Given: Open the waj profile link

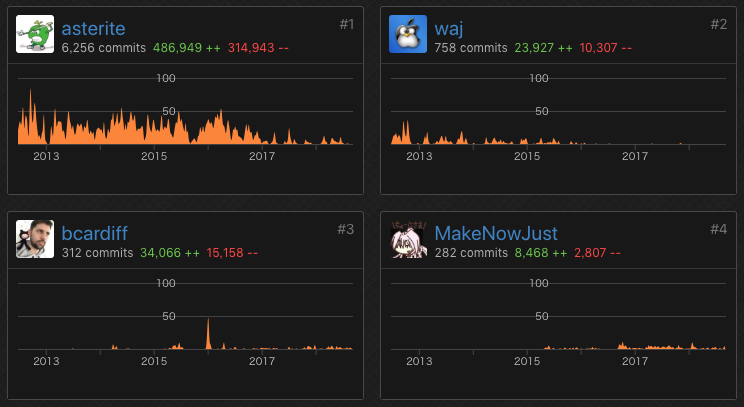Looking at the screenshot, I should [448, 27].
